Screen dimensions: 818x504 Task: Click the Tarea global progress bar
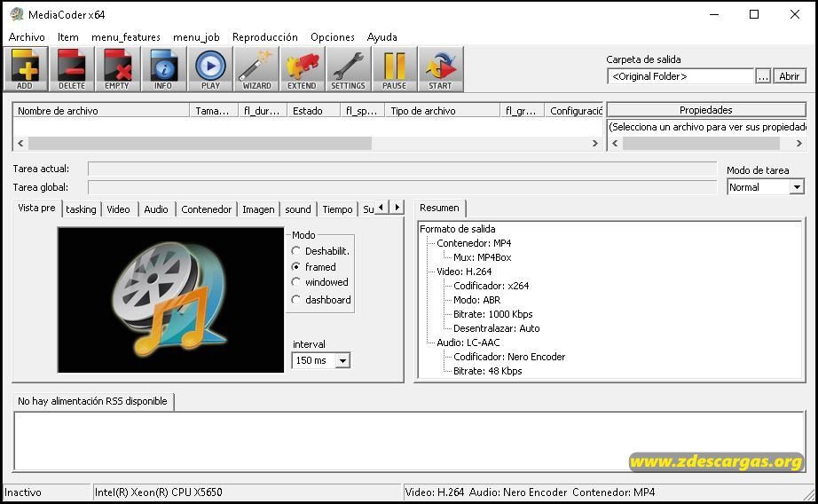coord(402,187)
